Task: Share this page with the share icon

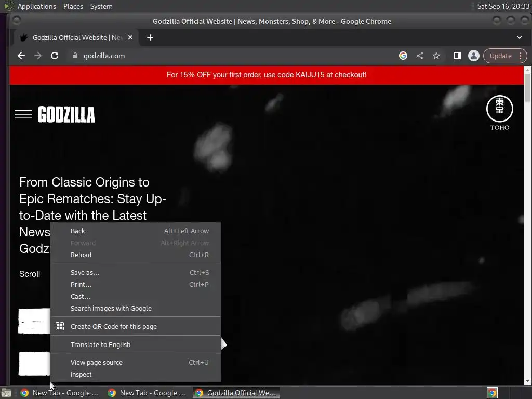Action: point(420,56)
